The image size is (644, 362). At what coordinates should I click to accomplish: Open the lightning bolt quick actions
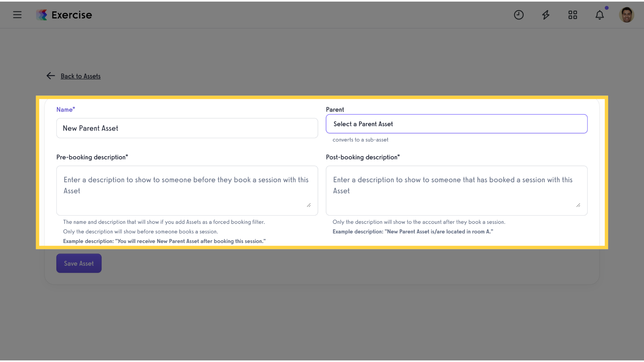click(x=546, y=15)
